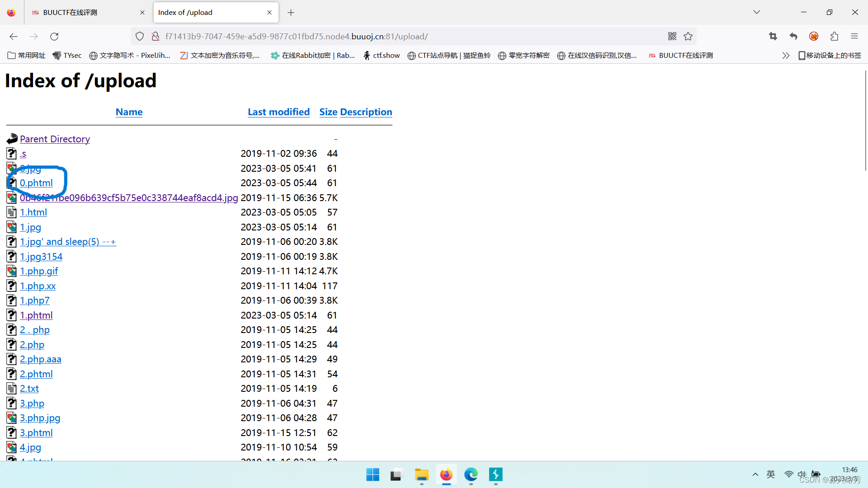Click the tracking protection shield icon
This screenshot has width=868, height=488.
tap(140, 36)
